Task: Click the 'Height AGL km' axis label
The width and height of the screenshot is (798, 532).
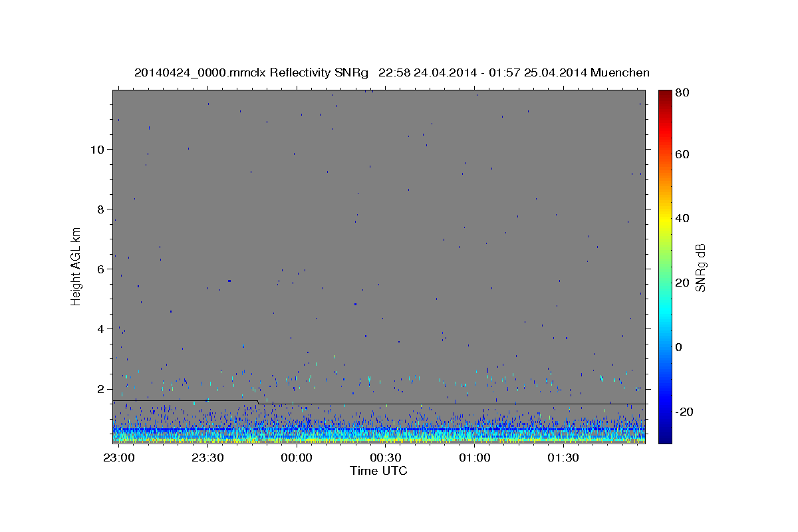Action: (x=76, y=266)
